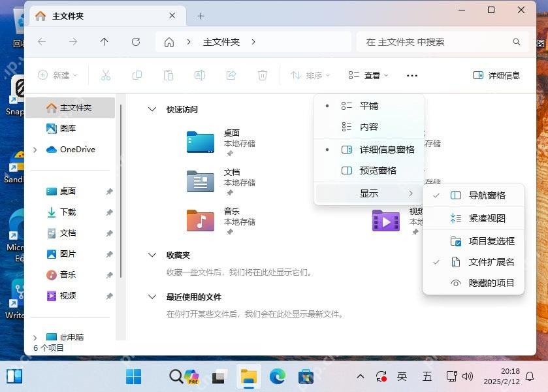Viewport: 548px width, 392px height.
Task: Click the search magnifier icon
Action: [517, 42]
